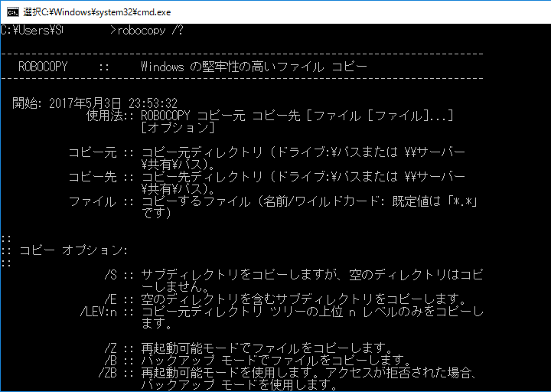
Task: Click usage text 'ROBOCOPY コピー元 コピー先 [ファイル [ファイル]...]'
Action: point(297,116)
